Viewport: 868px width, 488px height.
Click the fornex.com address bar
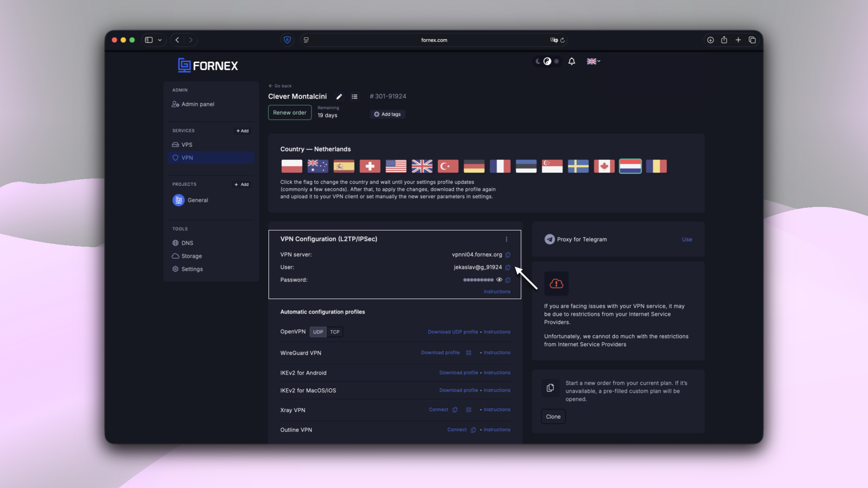[x=434, y=40]
